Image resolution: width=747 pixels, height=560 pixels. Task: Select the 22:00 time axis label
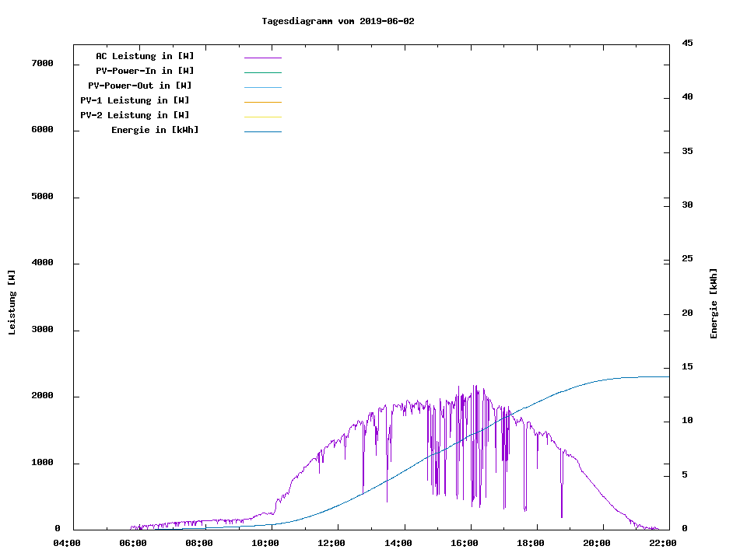[664, 544]
